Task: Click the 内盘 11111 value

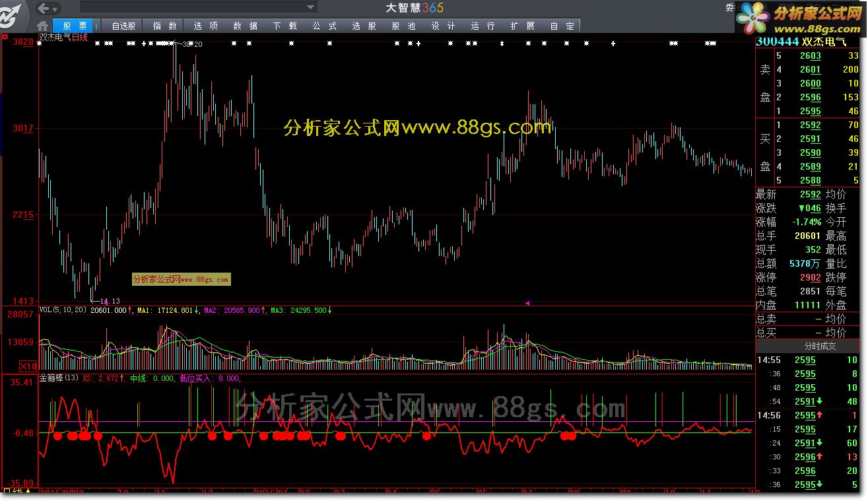Action: [x=807, y=306]
